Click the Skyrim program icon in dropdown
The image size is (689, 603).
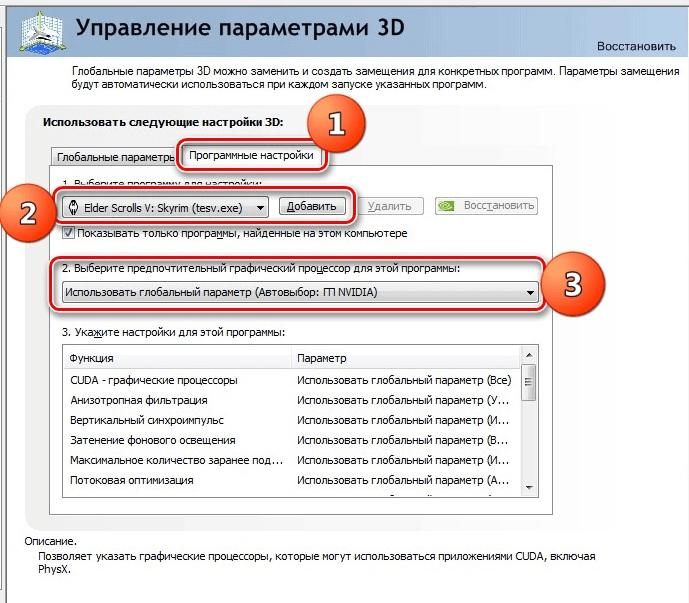[x=73, y=207]
